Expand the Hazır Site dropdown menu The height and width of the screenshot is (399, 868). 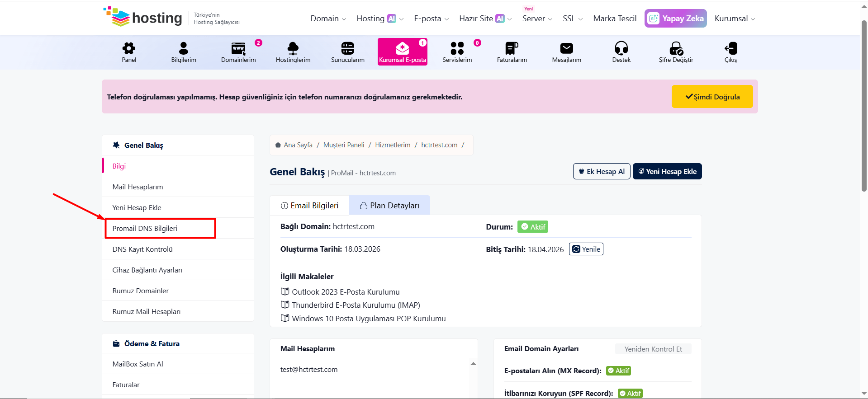[x=485, y=19]
